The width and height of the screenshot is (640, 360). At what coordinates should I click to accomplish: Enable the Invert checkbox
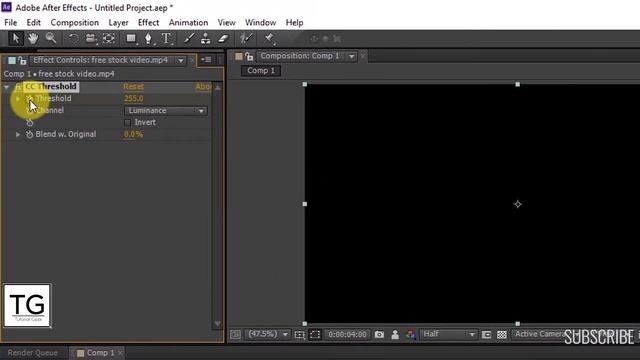coord(127,122)
